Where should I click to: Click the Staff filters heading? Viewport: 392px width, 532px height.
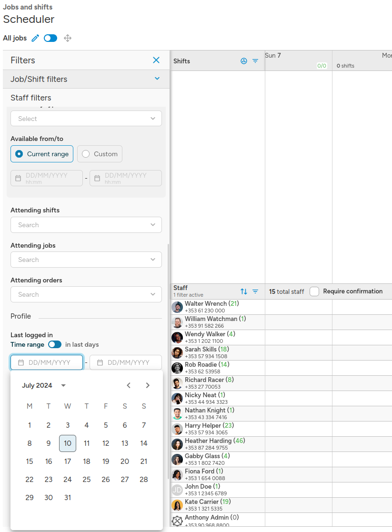[x=31, y=98]
